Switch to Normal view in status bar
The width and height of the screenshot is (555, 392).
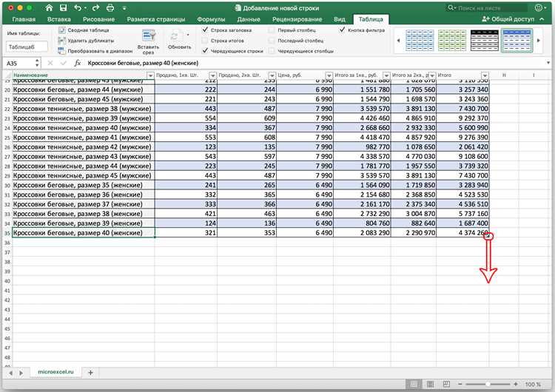point(414,384)
